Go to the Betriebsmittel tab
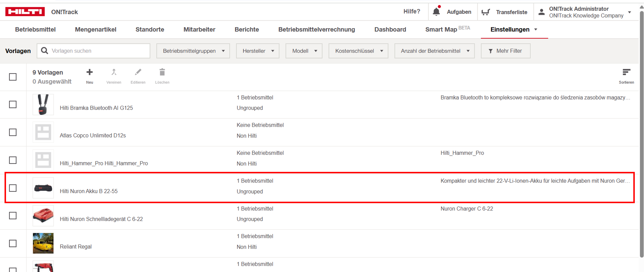This screenshot has width=644, height=272. click(35, 29)
